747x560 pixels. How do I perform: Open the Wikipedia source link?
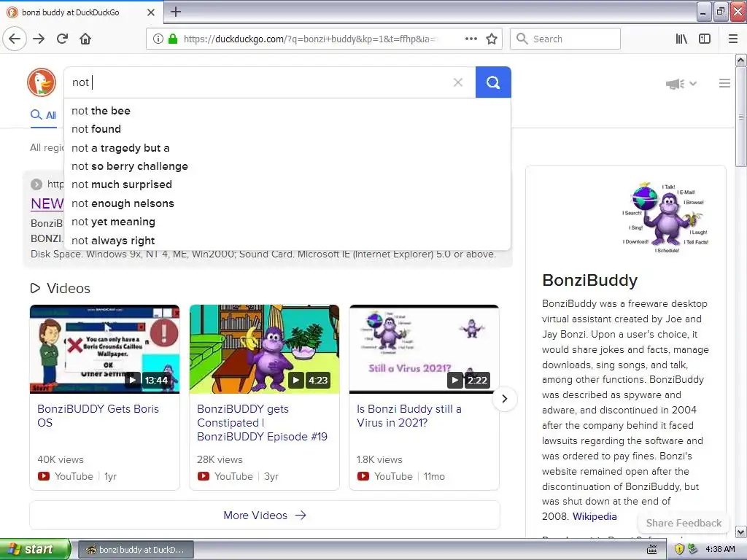594,517
